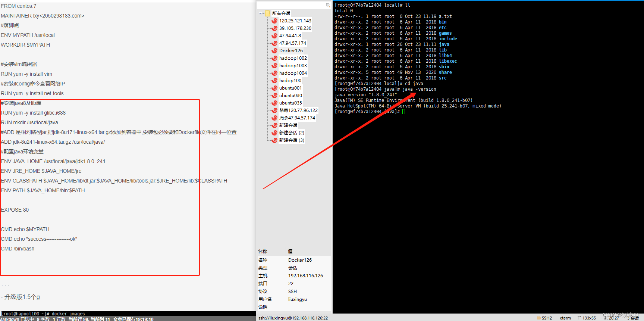Click into the session search box
Viewport: 644px width, 321px height.
pos(291,5)
